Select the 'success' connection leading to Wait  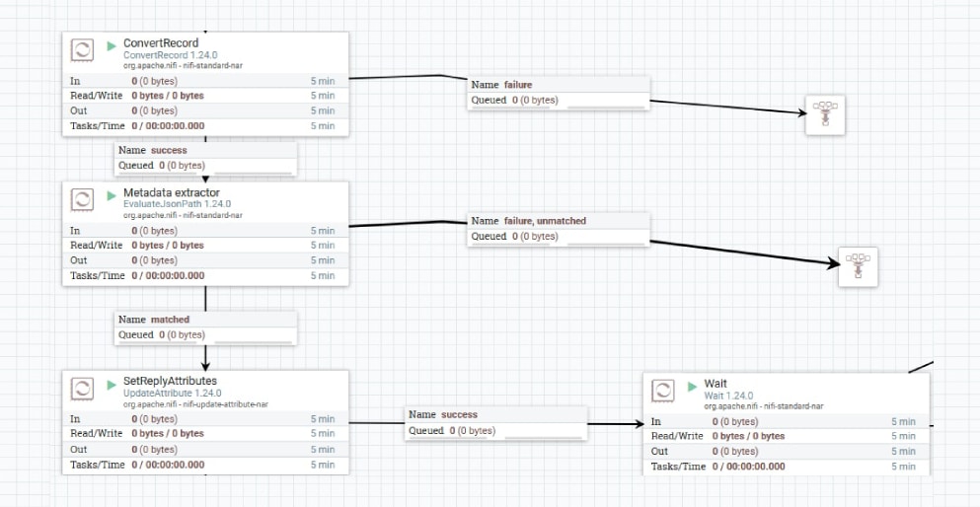click(495, 415)
